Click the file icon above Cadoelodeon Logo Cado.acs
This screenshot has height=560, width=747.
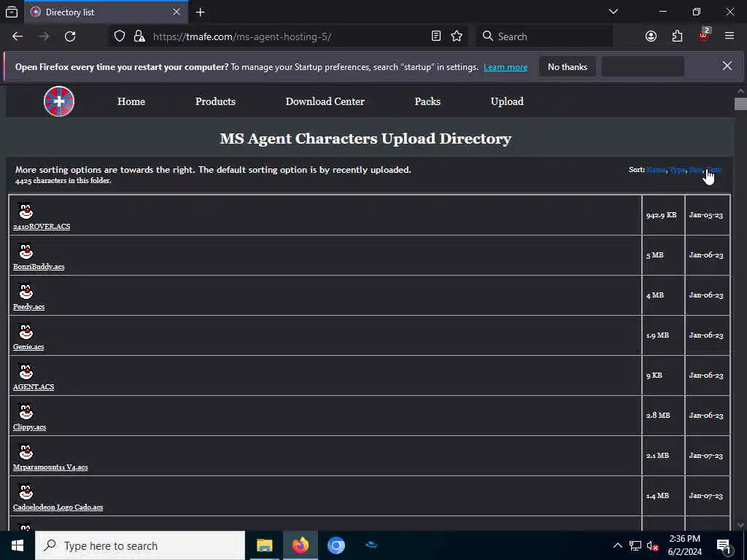click(26, 491)
